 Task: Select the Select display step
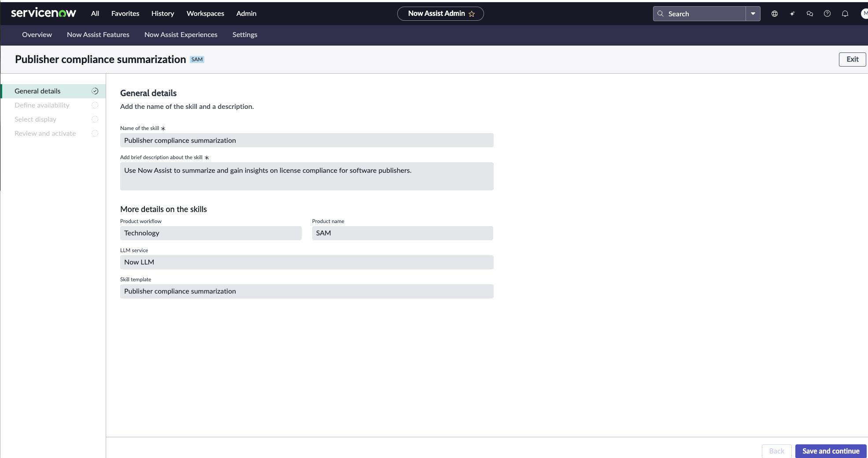pyautogui.click(x=53, y=119)
